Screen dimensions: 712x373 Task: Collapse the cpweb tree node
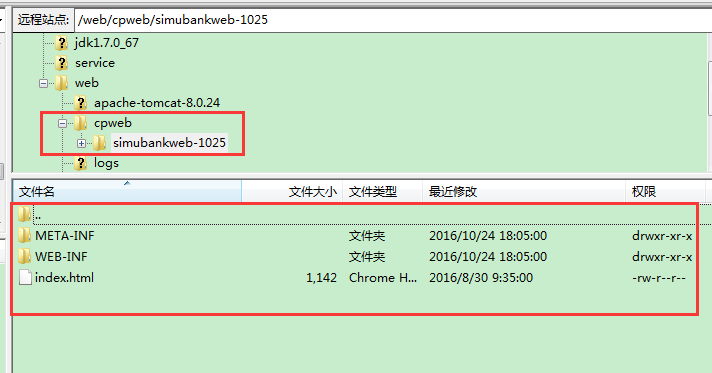point(63,123)
